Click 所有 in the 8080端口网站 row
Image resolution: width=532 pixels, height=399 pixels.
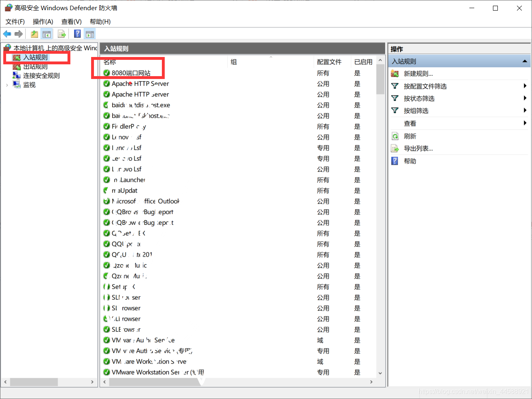click(x=323, y=73)
